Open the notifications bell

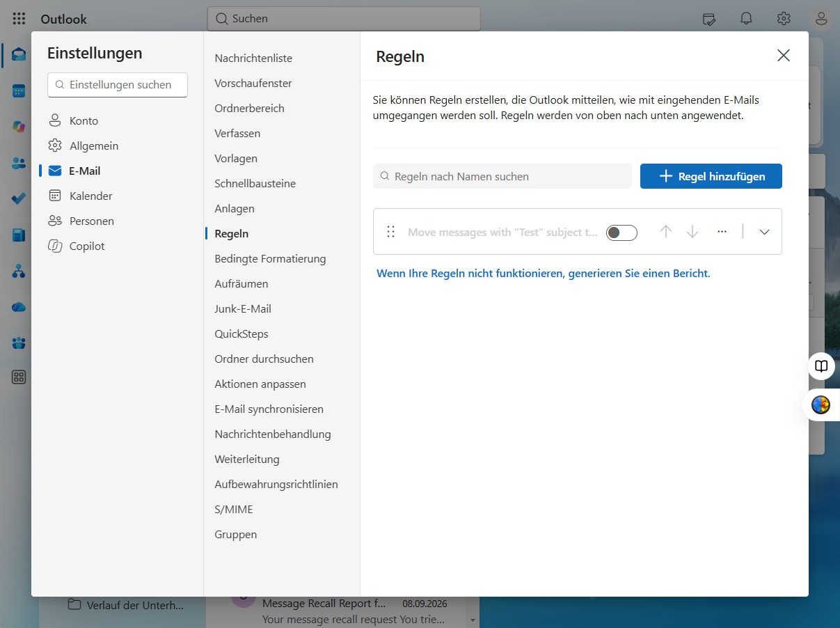746,19
